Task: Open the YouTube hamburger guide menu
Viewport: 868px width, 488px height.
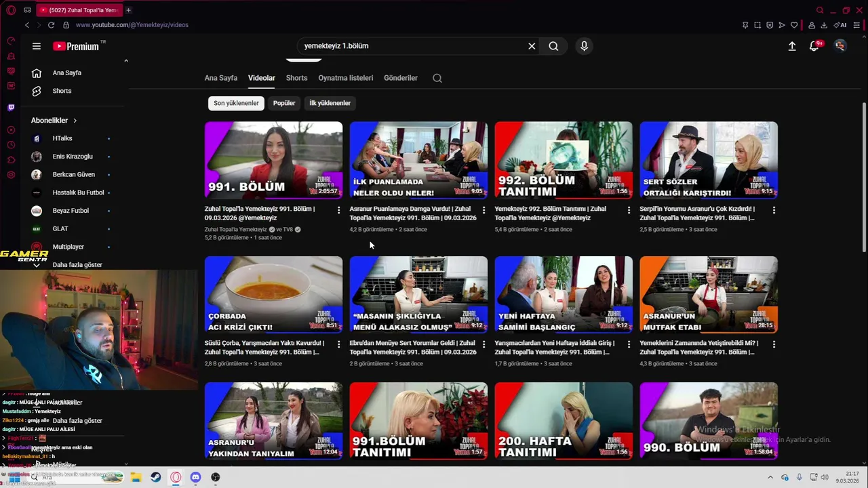Action: (x=37, y=46)
